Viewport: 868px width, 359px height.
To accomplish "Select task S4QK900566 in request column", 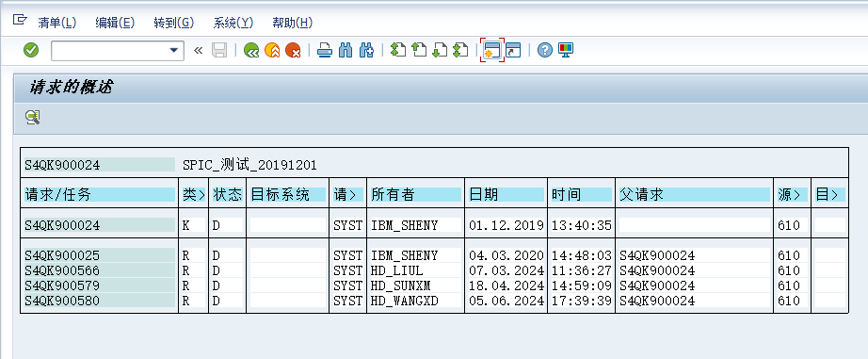I will pos(100,270).
